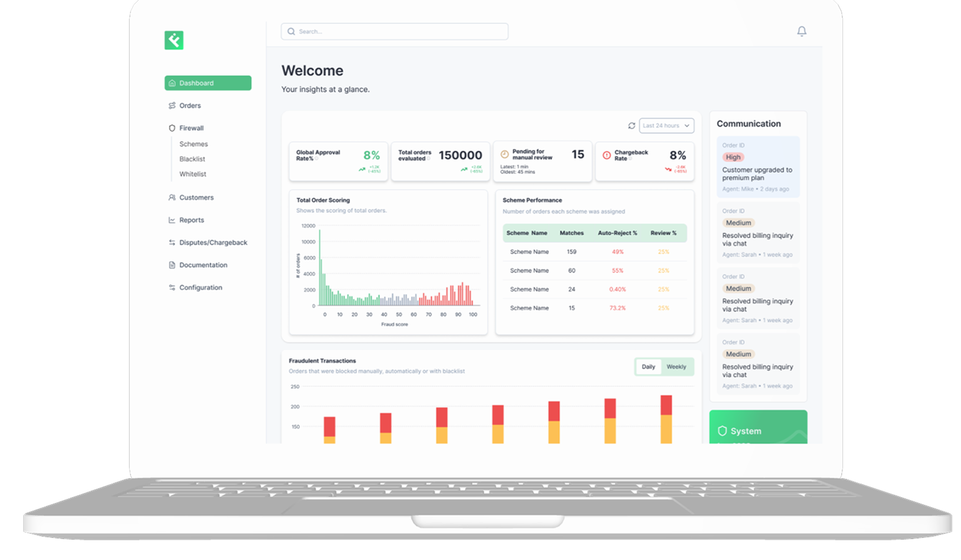Click the Total orders evaluated card
The height and width of the screenshot is (560, 961).
click(440, 161)
